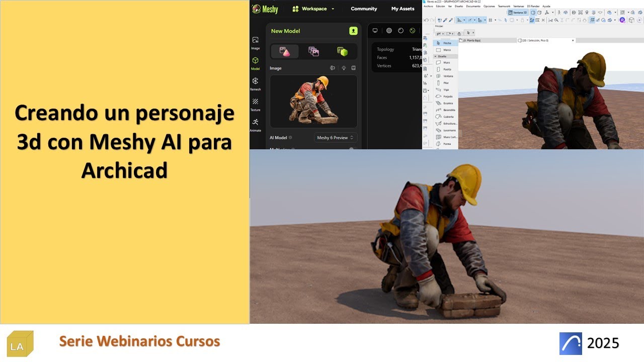
Task: Open Meshy Image sidebar section
Action: tap(256, 43)
